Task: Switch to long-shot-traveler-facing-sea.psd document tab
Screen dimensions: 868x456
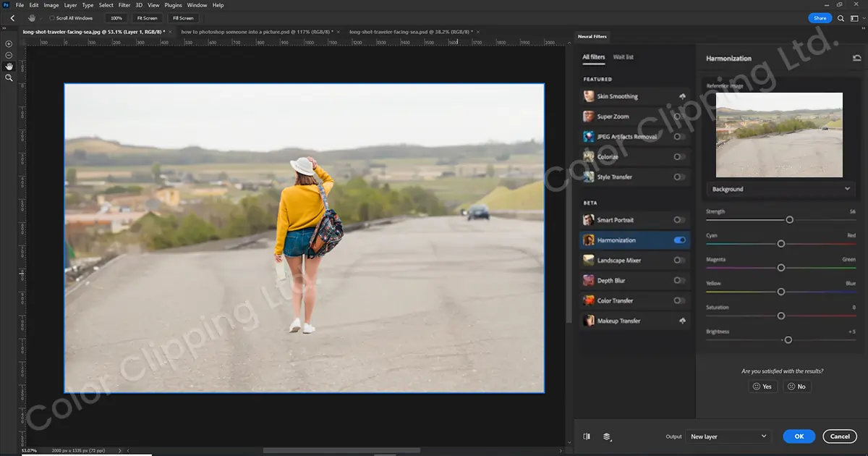Action: (x=410, y=32)
